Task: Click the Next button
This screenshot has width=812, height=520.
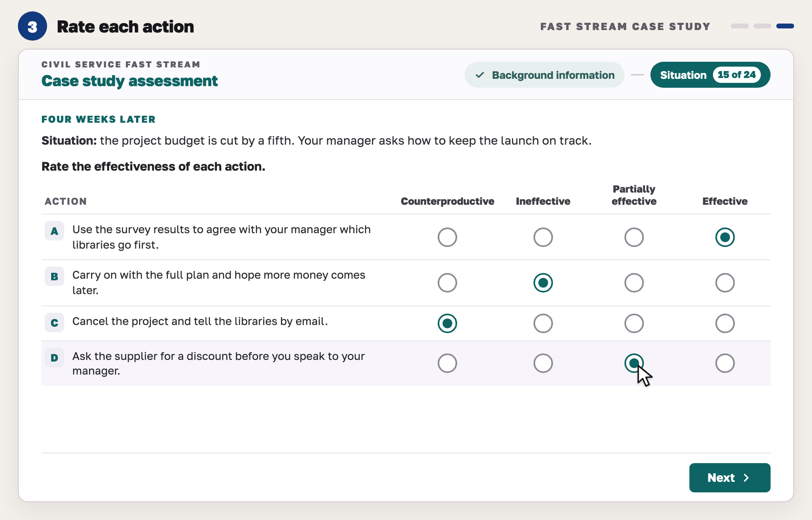Action: [730, 478]
